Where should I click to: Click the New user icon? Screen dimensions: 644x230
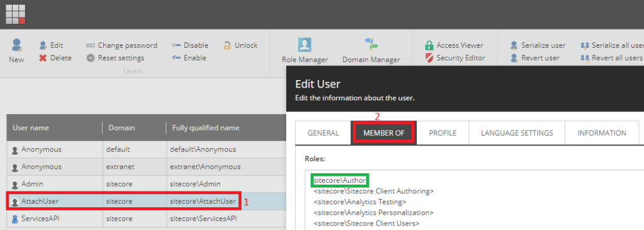click(x=16, y=45)
